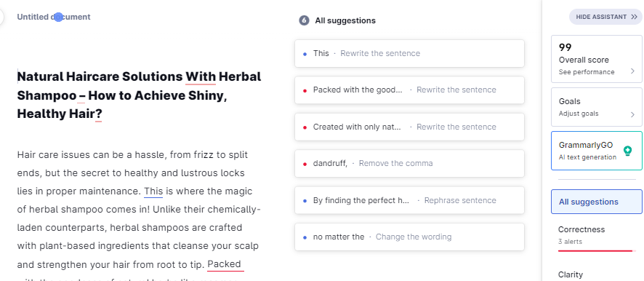Switch to the Correctness alerts category

[596, 235]
